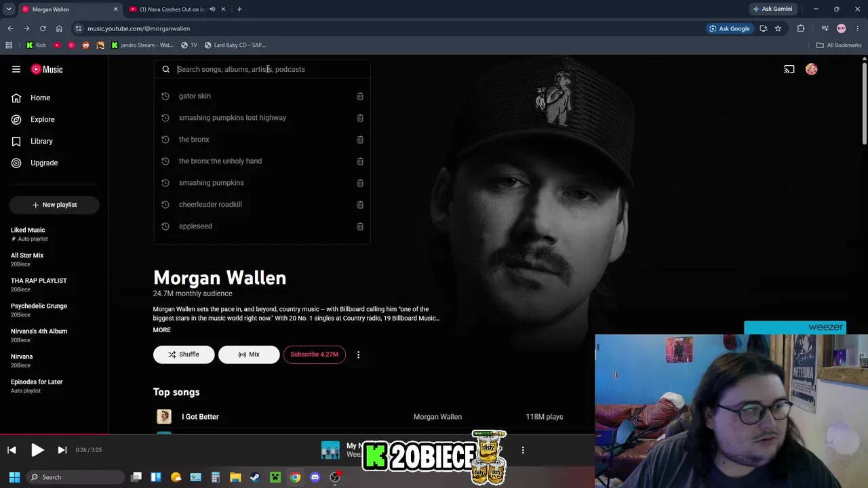Open the YouTube Music hamburger guide menu
Image resolution: width=868 pixels, height=488 pixels.
click(16, 69)
